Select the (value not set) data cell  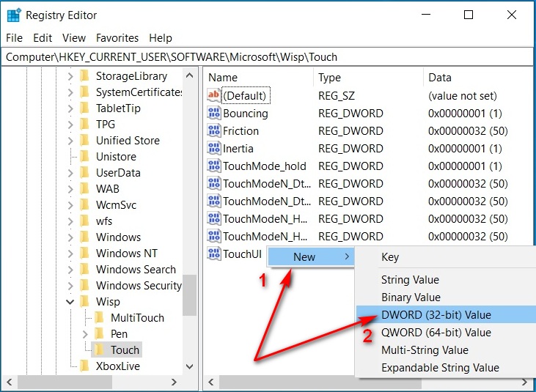(462, 95)
